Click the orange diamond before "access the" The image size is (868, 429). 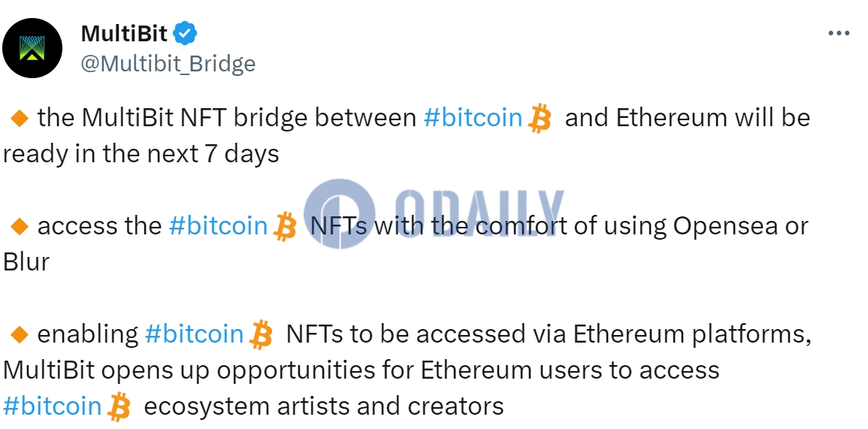[x=20, y=226]
